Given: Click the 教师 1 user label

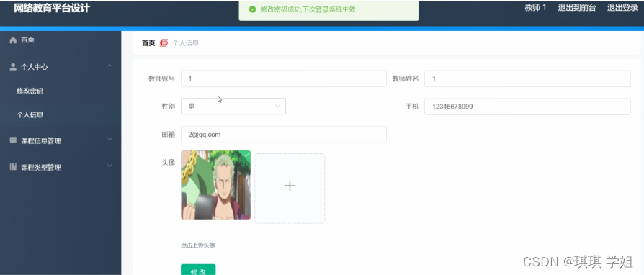Looking at the screenshot, I should click(x=535, y=8).
